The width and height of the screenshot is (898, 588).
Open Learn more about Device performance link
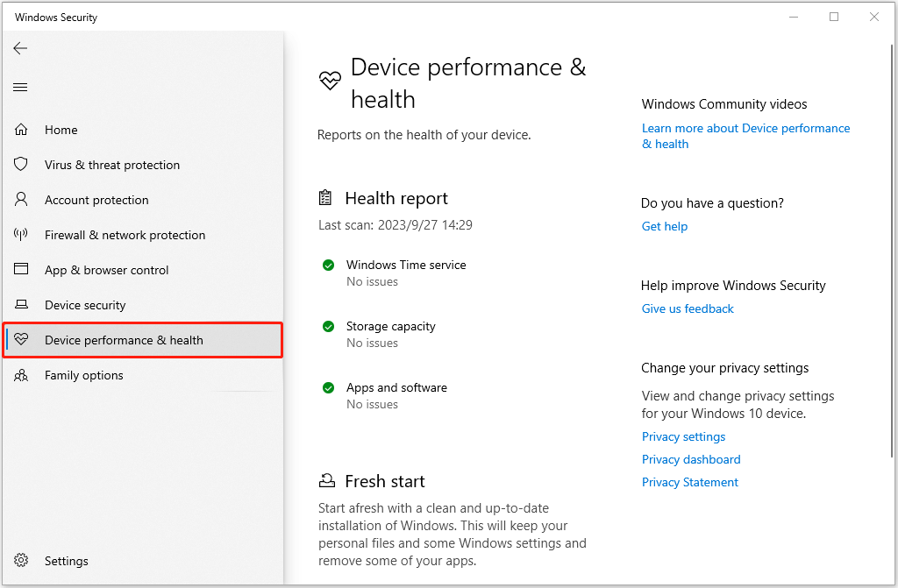[x=745, y=136]
